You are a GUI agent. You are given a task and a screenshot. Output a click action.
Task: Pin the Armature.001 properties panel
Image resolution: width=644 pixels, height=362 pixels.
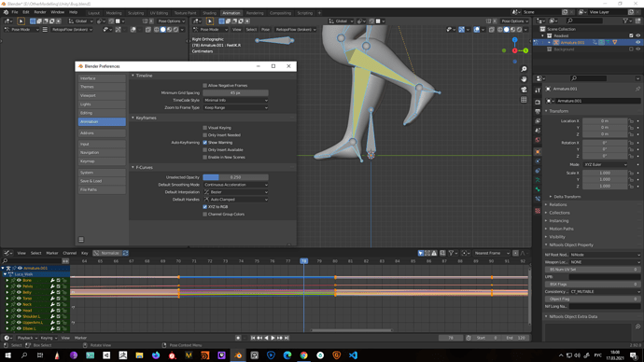pyautogui.click(x=637, y=89)
